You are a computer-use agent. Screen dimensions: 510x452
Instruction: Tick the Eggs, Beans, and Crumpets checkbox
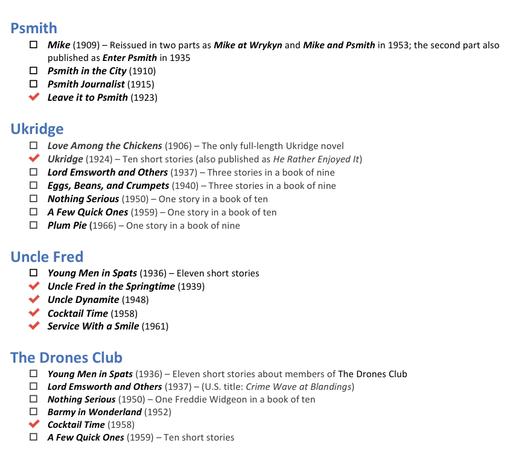click(x=33, y=185)
